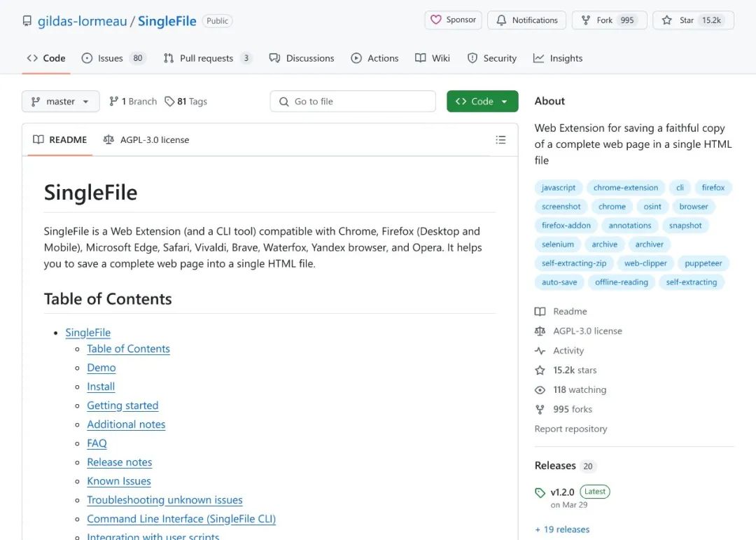
Task: Star the repository using the star icon
Action: coord(667,20)
